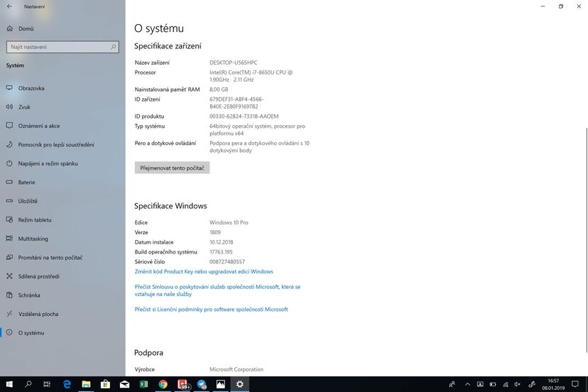588x392 pixels.
Task: Open Microsoft Store from taskbar
Action: 105,384
